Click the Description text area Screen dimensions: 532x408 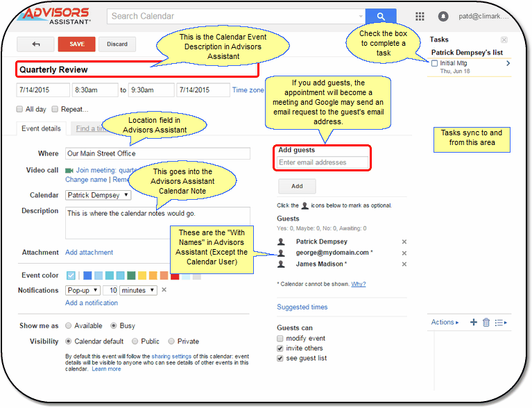coord(157,223)
